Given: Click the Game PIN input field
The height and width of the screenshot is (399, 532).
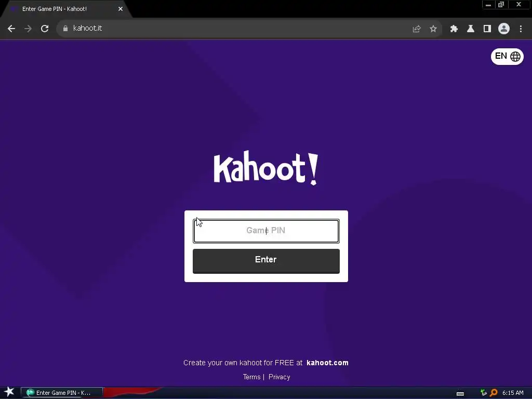Looking at the screenshot, I should click(266, 231).
